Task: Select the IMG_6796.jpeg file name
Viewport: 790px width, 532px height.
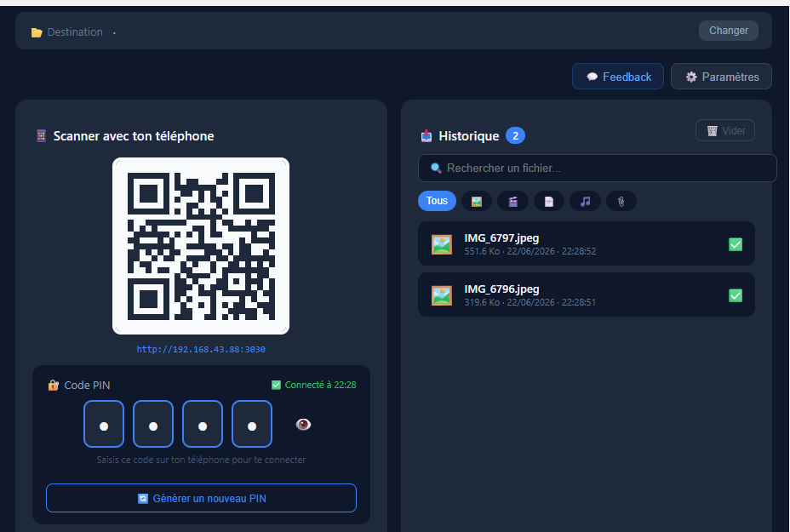Action: point(501,289)
